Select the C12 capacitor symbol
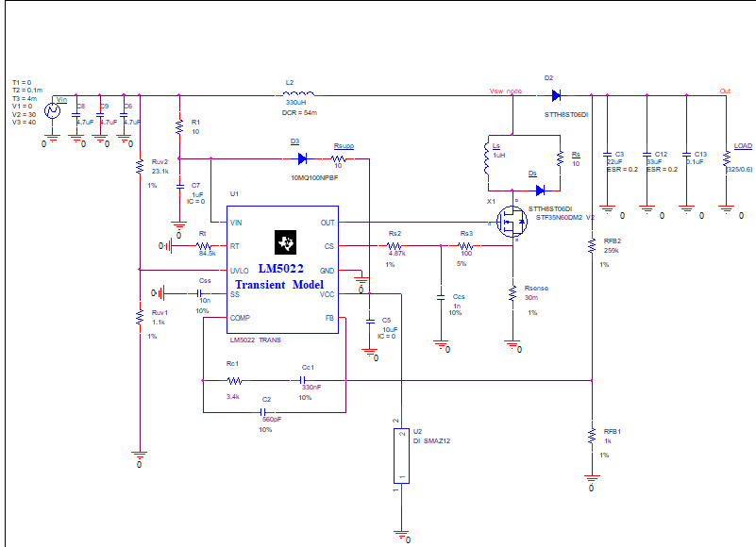This screenshot has height=547, width=756. pos(647,155)
